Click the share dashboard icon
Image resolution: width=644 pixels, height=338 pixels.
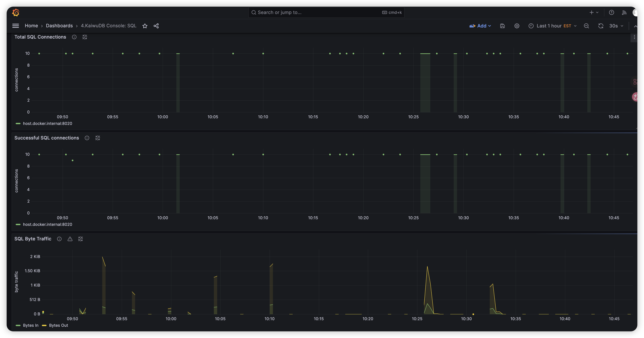[156, 26]
